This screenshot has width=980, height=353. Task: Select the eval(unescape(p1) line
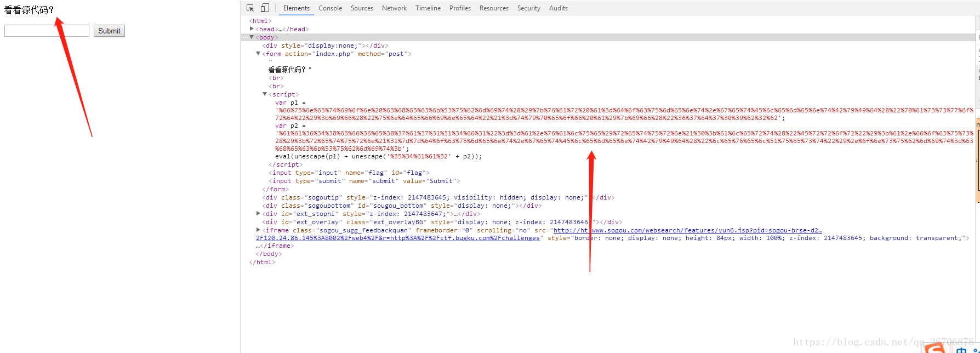379,156
